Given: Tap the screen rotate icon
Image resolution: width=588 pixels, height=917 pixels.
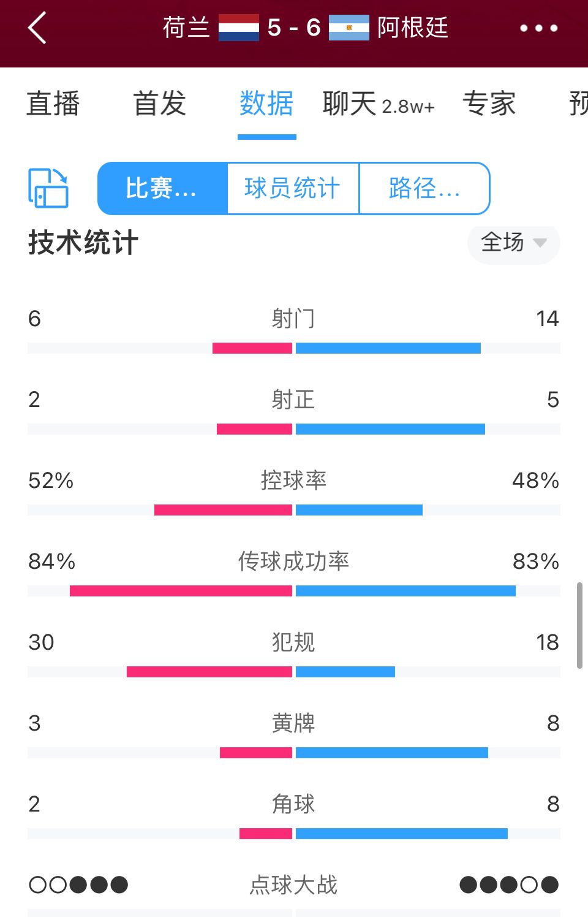Looking at the screenshot, I should 48,188.
